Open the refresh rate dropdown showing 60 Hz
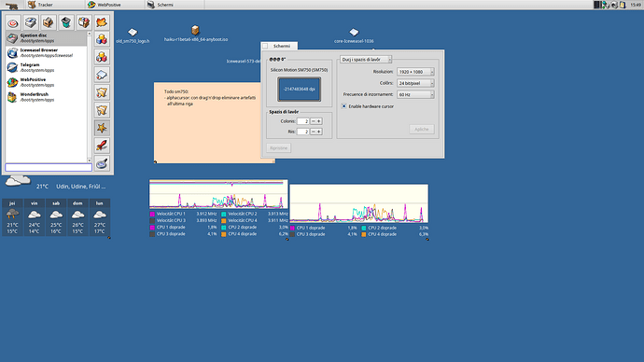The height and width of the screenshot is (362, 644). [415, 95]
